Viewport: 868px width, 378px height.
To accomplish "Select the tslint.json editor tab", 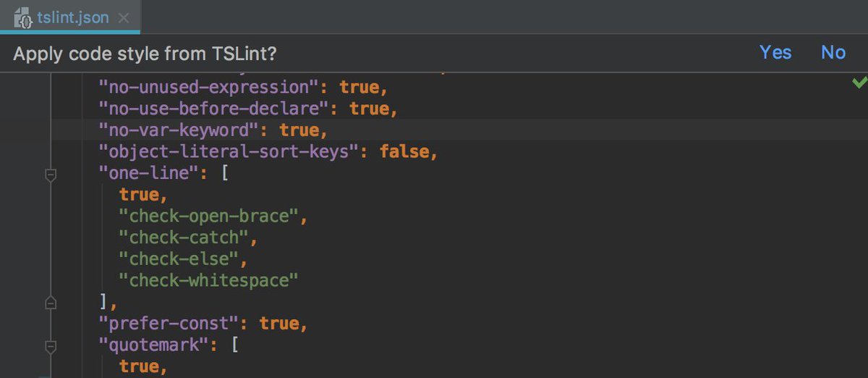I will tap(70, 17).
